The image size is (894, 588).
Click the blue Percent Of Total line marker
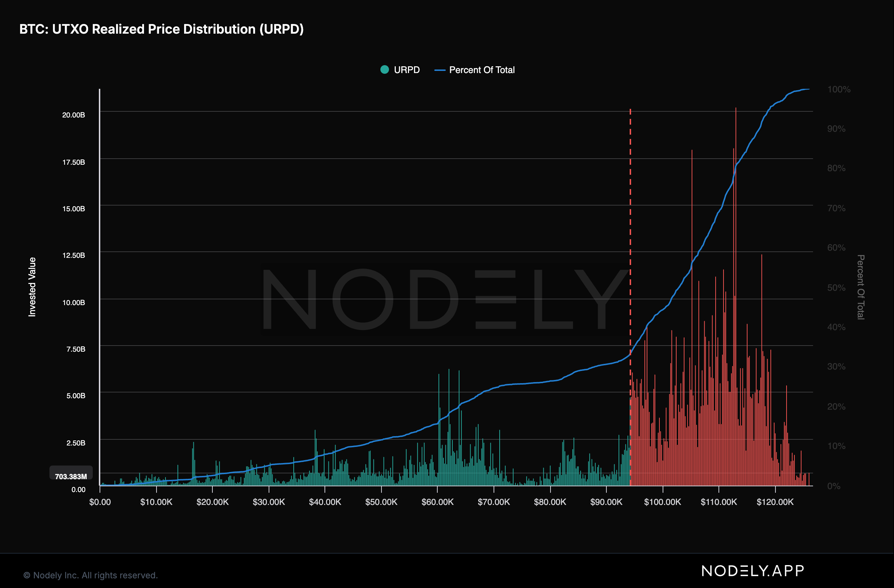[439, 70]
